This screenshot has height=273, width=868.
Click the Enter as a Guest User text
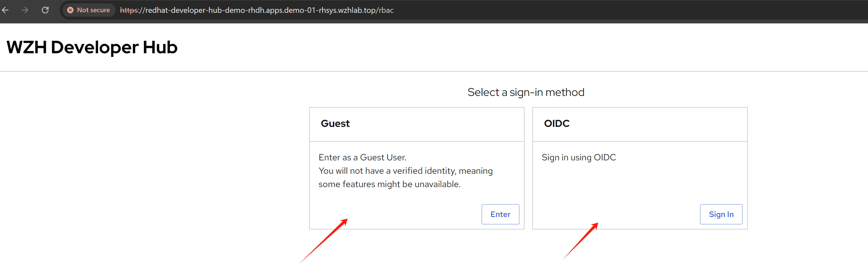[362, 157]
